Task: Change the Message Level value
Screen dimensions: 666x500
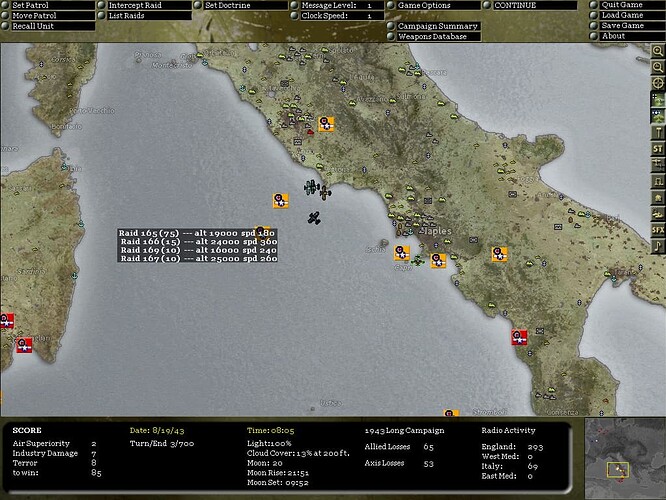Action: tap(337, 5)
